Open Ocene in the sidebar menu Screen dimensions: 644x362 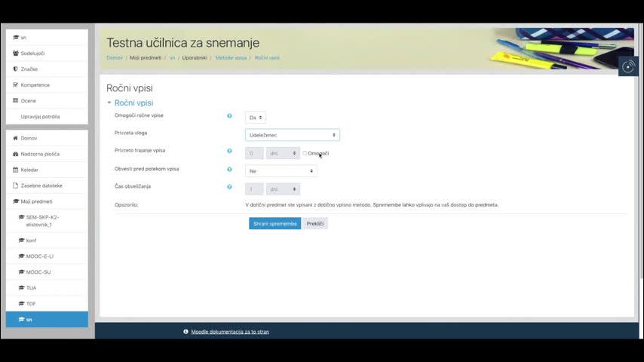tap(28, 101)
